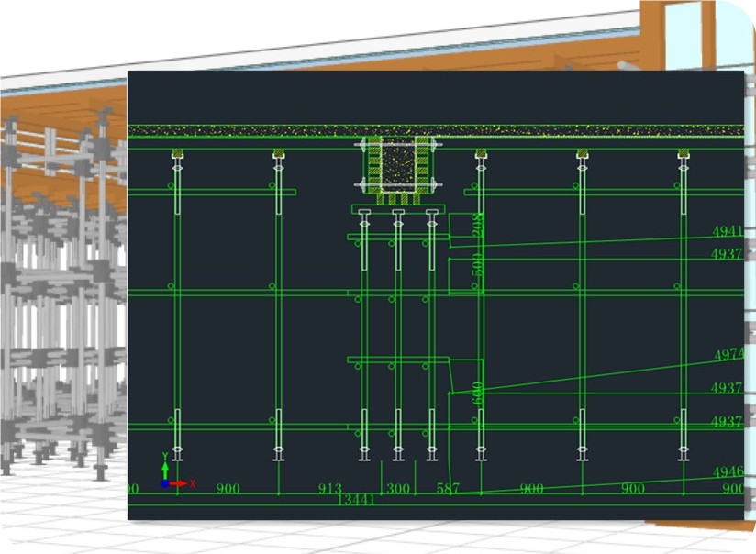Viewport: 756px width, 554px height.
Task: Pick the base plate of leftmost standard
Action: (177, 456)
